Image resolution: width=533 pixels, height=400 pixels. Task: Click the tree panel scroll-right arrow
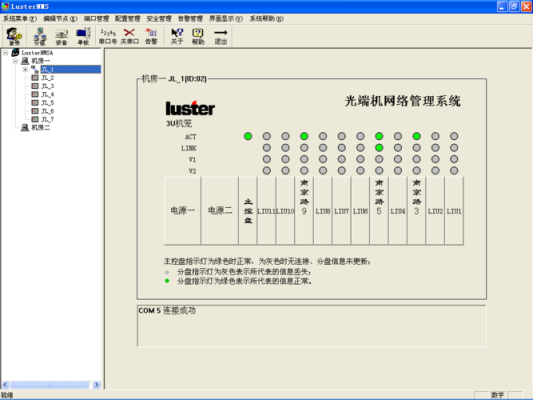[97, 384]
